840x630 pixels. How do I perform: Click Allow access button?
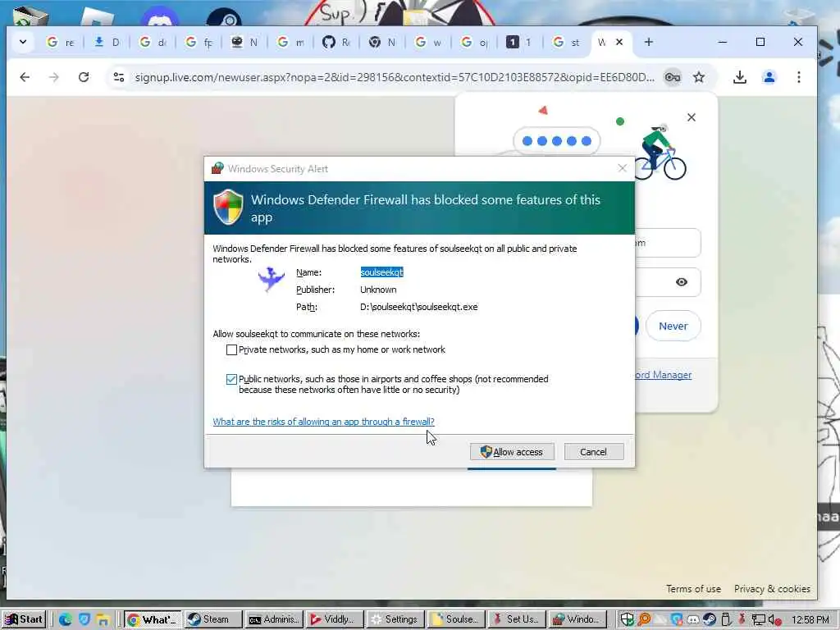coord(512,452)
